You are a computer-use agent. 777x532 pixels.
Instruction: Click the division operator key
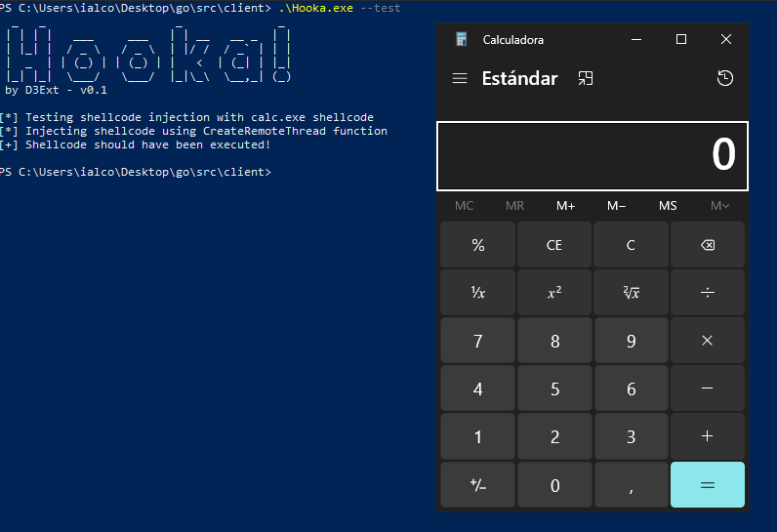tap(707, 292)
